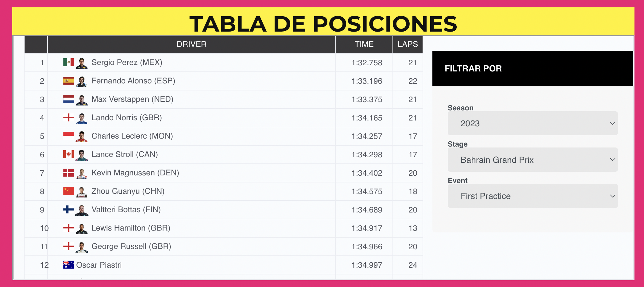Click the Mexico flag icon beside Sergio Perez
The height and width of the screenshot is (287, 644).
[68, 63]
